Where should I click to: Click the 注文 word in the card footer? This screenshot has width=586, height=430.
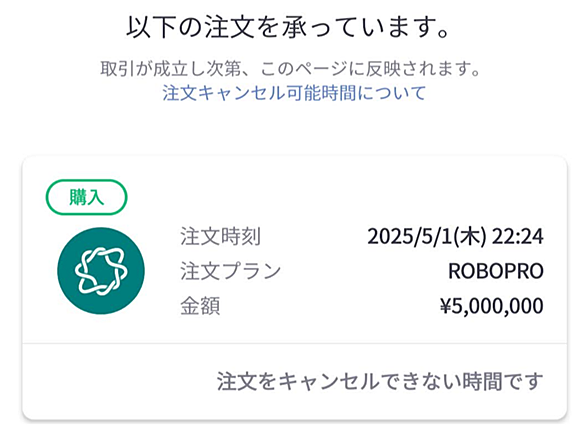click(236, 381)
